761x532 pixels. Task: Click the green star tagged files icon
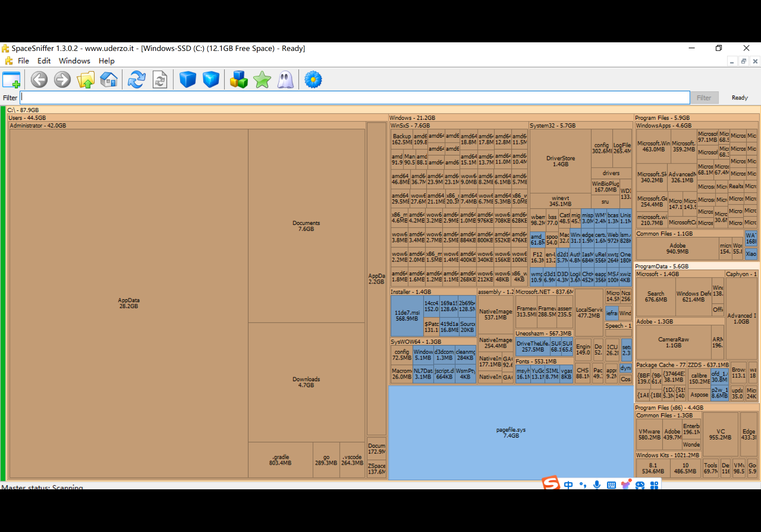click(x=262, y=79)
